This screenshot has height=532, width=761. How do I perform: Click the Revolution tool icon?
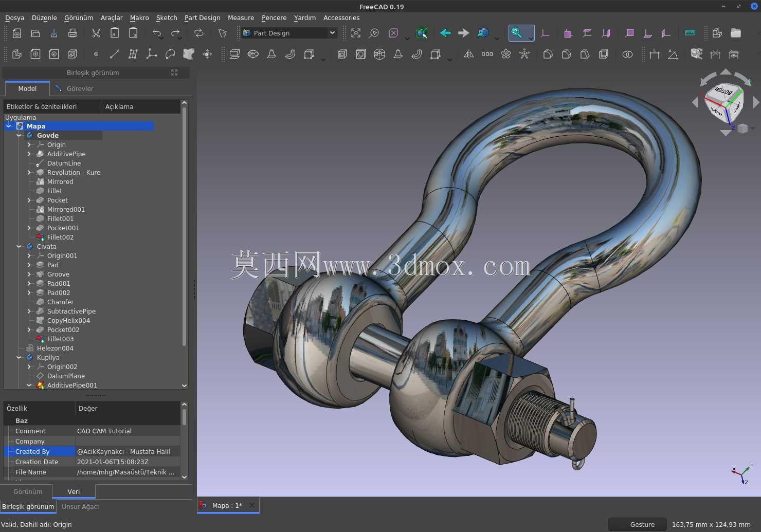253,54
